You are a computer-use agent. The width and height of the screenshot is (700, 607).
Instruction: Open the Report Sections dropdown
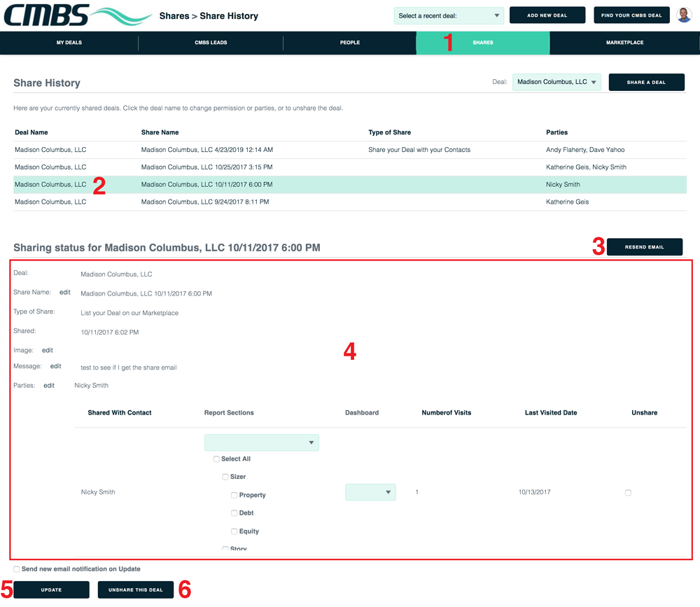[262, 442]
